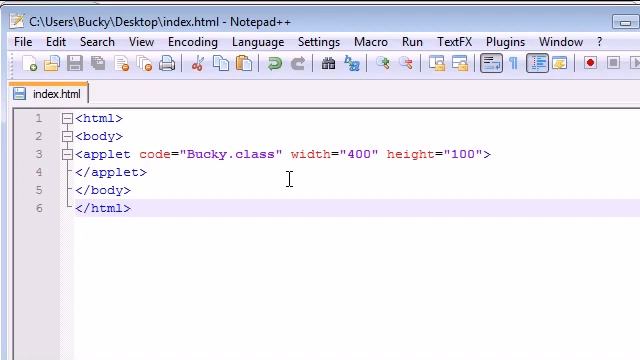The height and width of the screenshot is (360, 640).
Task: Copy selection with the Copy icon
Action: coord(221,64)
